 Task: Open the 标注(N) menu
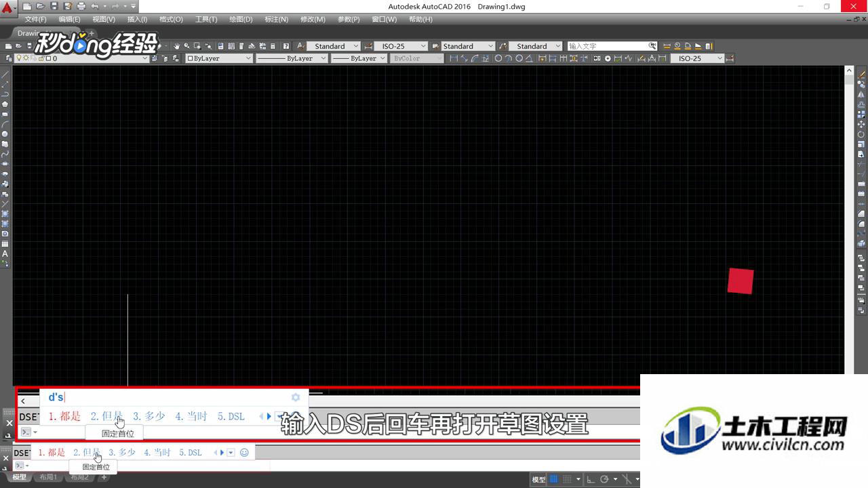point(276,19)
